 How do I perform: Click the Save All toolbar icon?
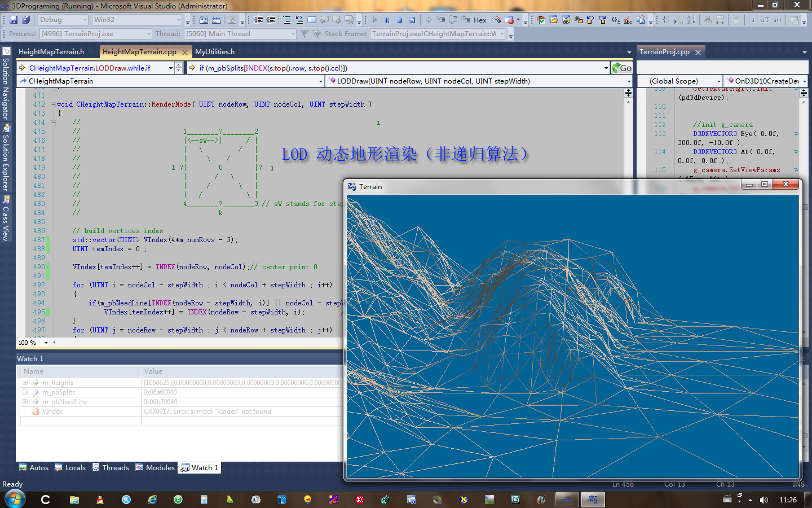pos(26,20)
